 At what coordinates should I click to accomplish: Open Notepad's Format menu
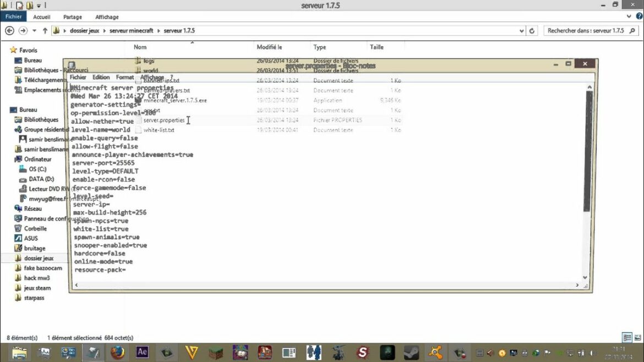click(125, 78)
